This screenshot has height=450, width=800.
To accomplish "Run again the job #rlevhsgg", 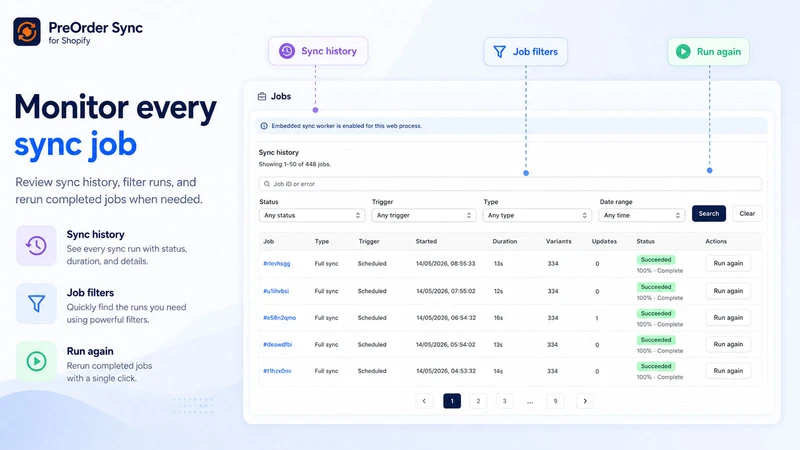I will [728, 263].
